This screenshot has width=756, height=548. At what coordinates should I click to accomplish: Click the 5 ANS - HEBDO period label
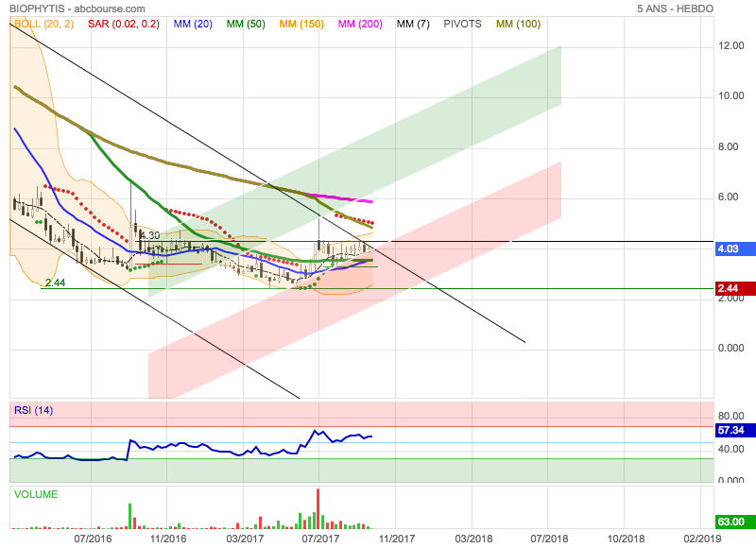coord(675,9)
